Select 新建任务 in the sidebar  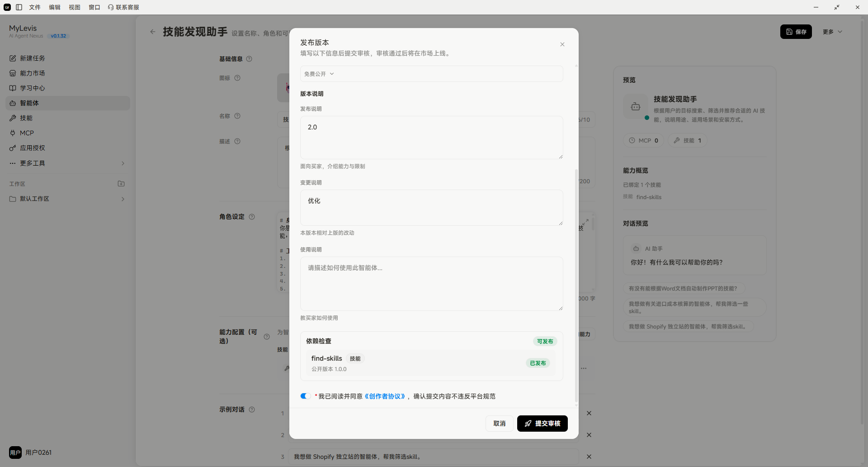coord(68,58)
